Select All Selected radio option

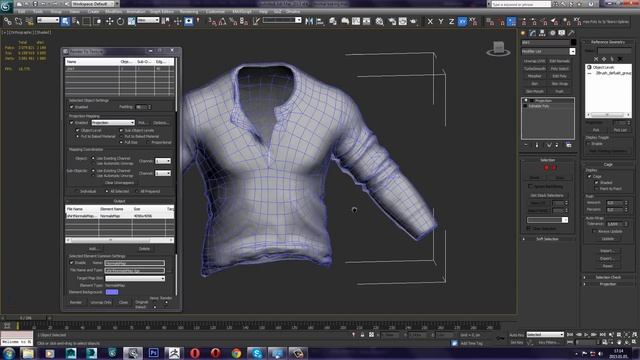[x=107, y=191]
